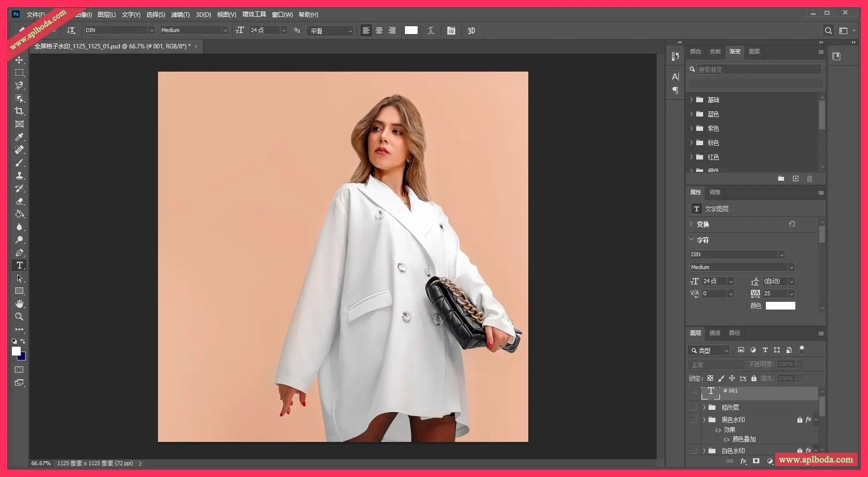Select the Hand tool
The height and width of the screenshot is (477, 868).
[x=19, y=304]
